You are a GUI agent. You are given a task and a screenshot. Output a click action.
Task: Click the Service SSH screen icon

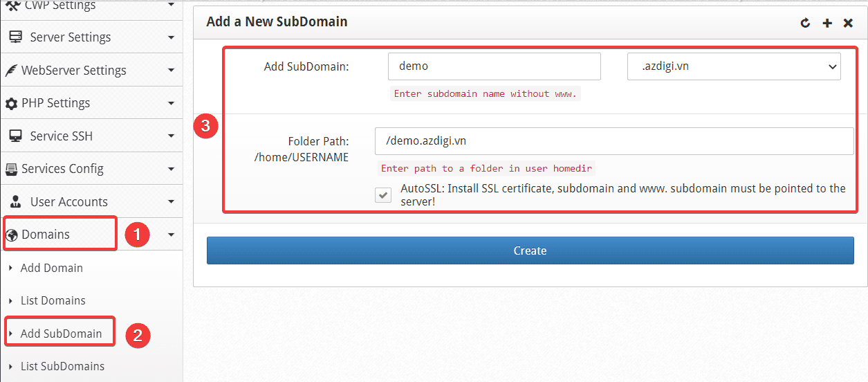[x=15, y=136]
